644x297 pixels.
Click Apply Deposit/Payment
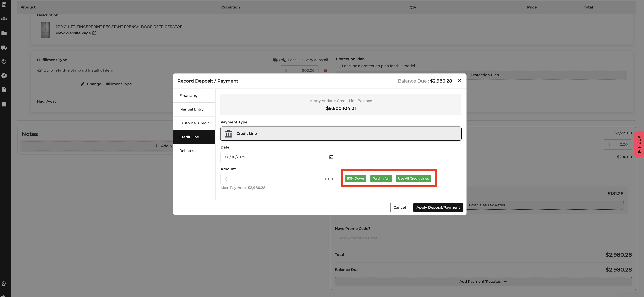pyautogui.click(x=438, y=207)
